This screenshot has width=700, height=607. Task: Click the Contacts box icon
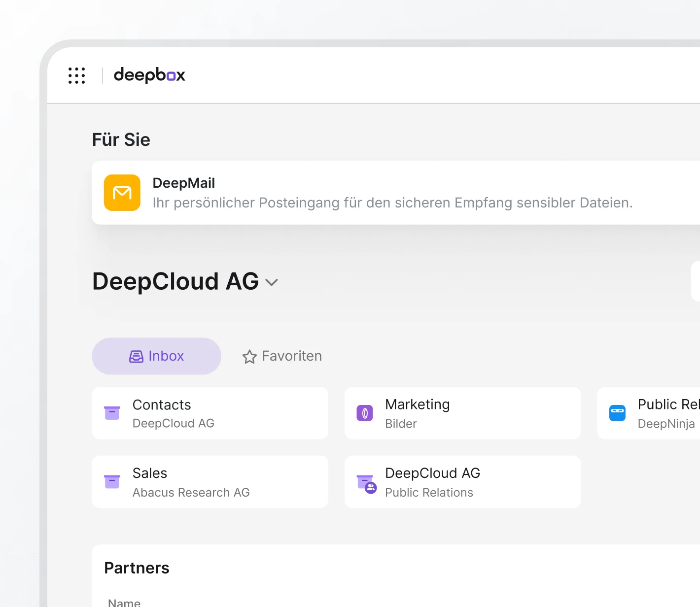click(x=112, y=413)
